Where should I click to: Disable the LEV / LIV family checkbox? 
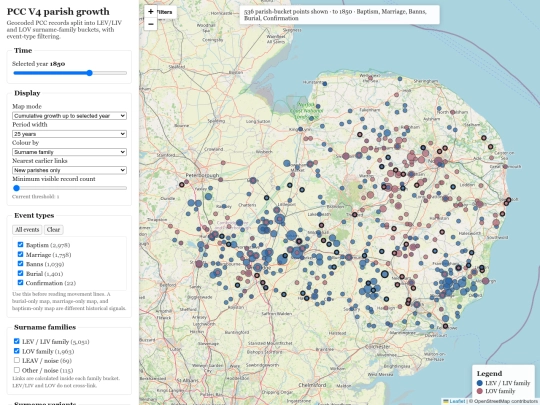[x=17, y=341]
